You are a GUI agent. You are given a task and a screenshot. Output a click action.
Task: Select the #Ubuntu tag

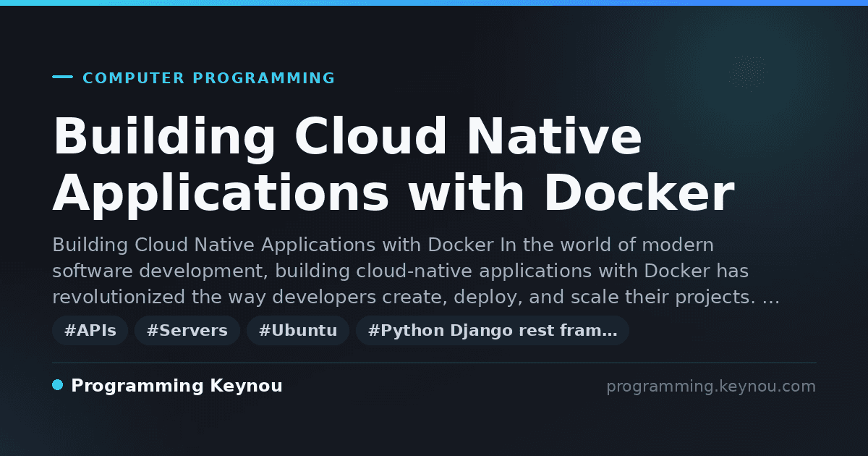[298, 331]
